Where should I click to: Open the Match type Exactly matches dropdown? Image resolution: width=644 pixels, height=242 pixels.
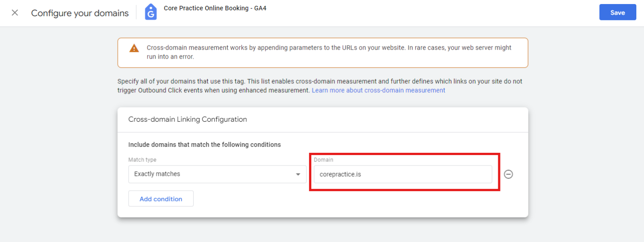click(x=218, y=174)
